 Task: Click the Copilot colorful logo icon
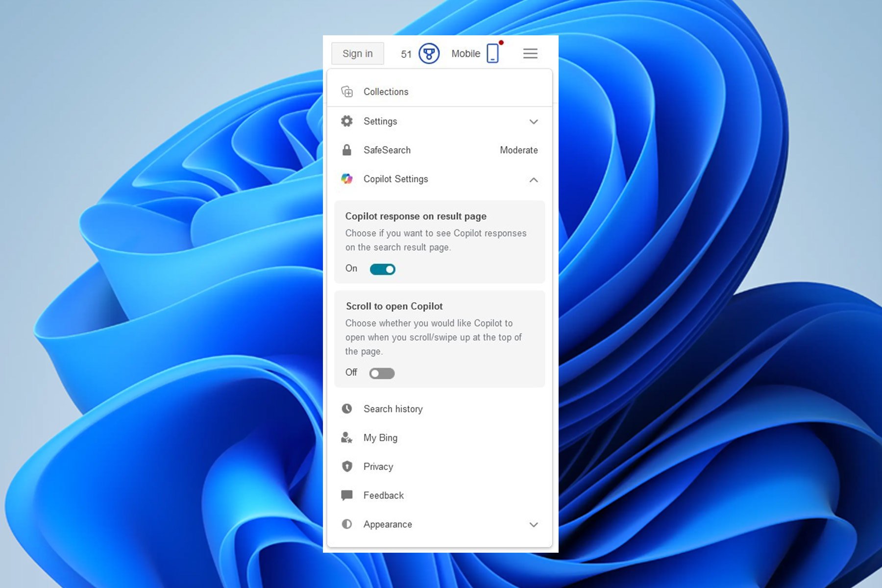tap(347, 179)
